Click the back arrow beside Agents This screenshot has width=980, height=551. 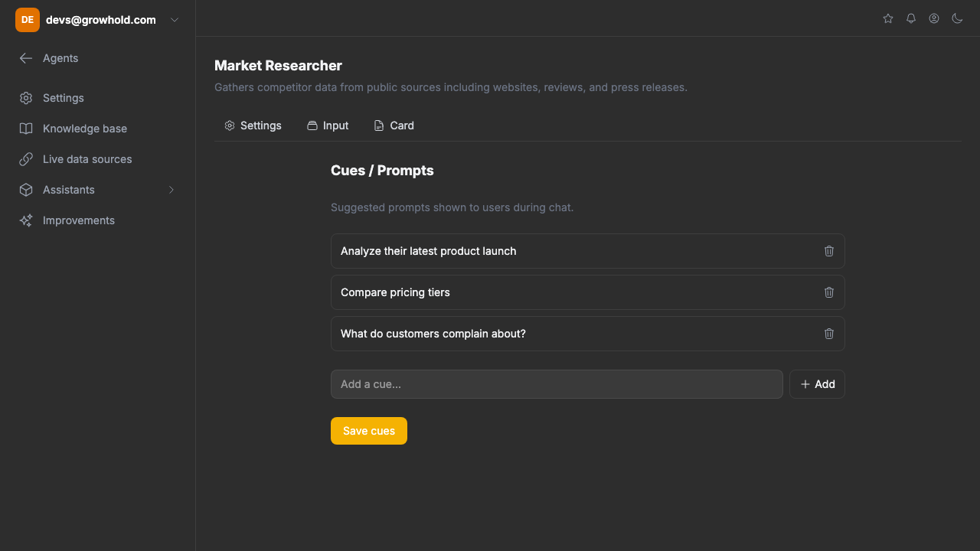(26, 58)
